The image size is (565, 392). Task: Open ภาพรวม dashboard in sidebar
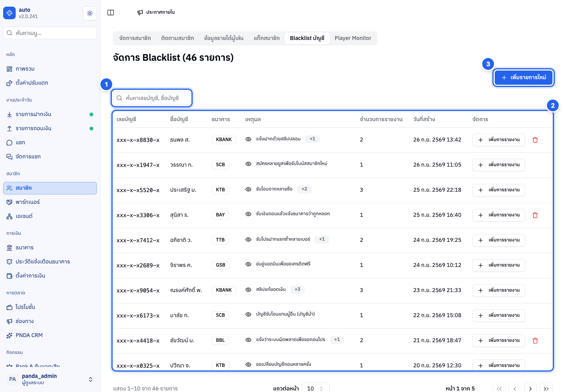[x=50, y=69]
